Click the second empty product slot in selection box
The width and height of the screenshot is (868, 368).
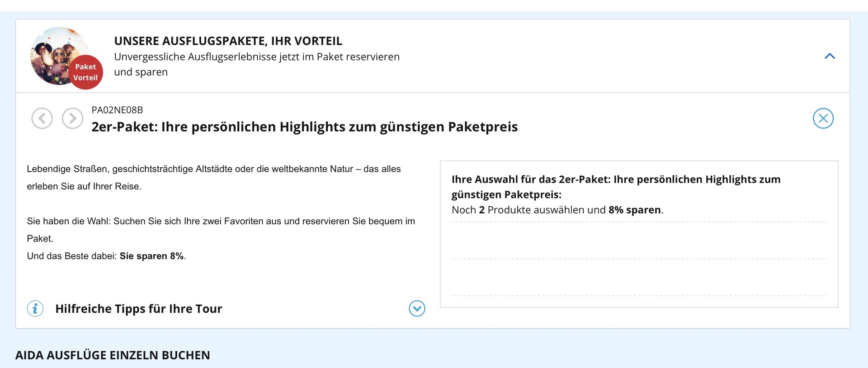click(639, 278)
